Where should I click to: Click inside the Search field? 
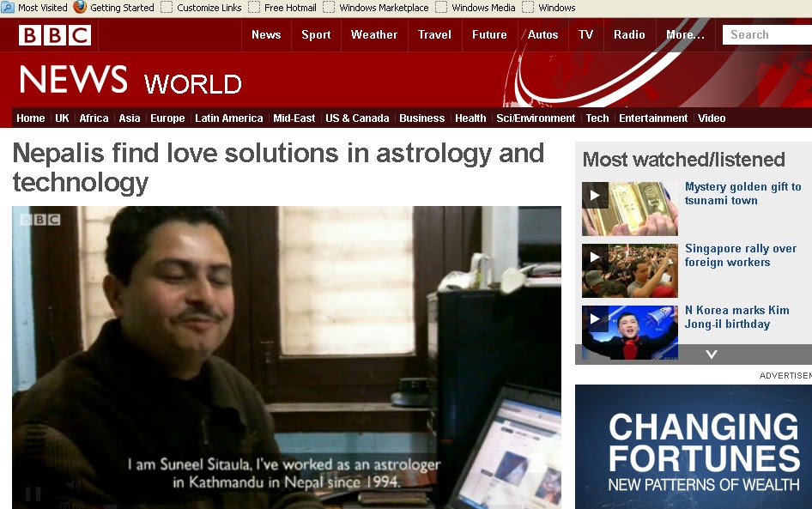767,34
